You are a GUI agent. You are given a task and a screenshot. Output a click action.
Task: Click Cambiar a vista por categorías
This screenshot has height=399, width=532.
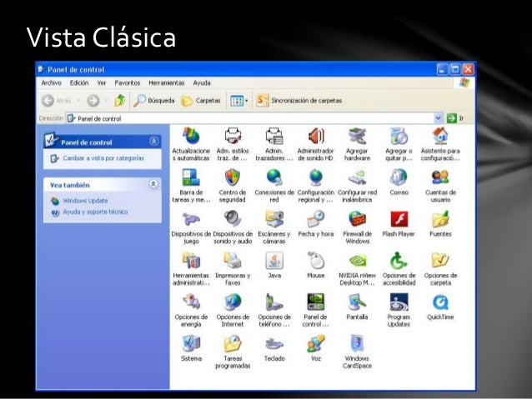coord(103,158)
